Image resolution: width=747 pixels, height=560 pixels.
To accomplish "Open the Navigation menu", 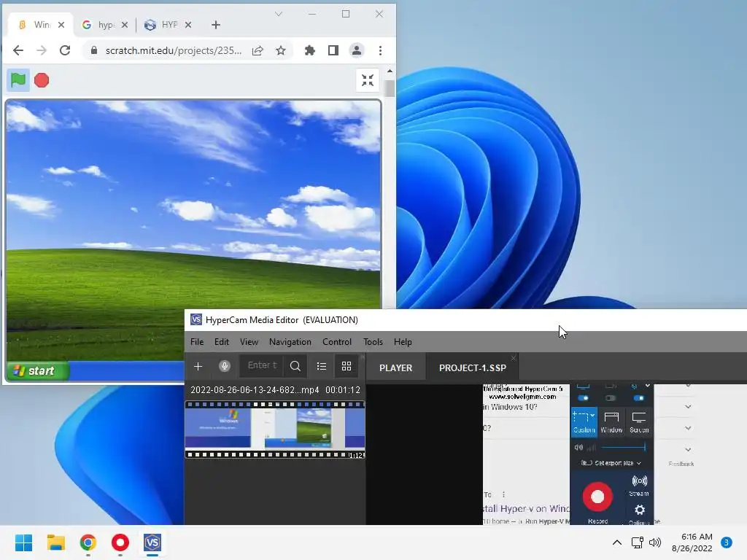I will [x=290, y=342].
